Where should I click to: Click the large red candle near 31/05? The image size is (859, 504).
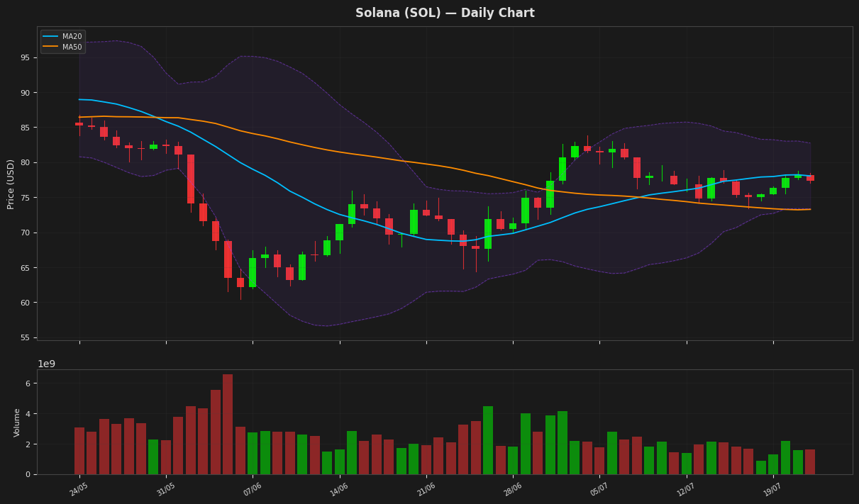click(x=191, y=179)
